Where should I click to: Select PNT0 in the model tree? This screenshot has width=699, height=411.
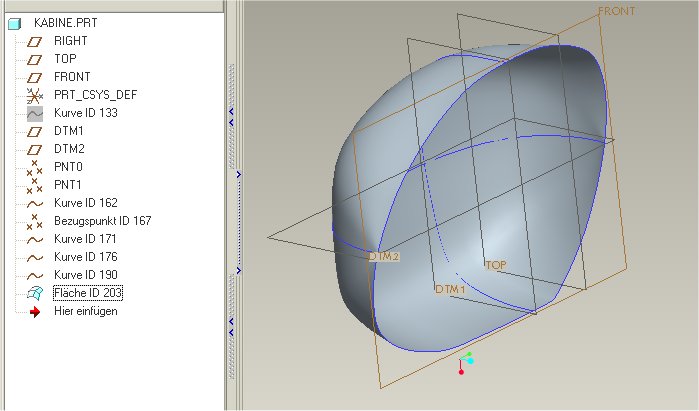(x=68, y=167)
